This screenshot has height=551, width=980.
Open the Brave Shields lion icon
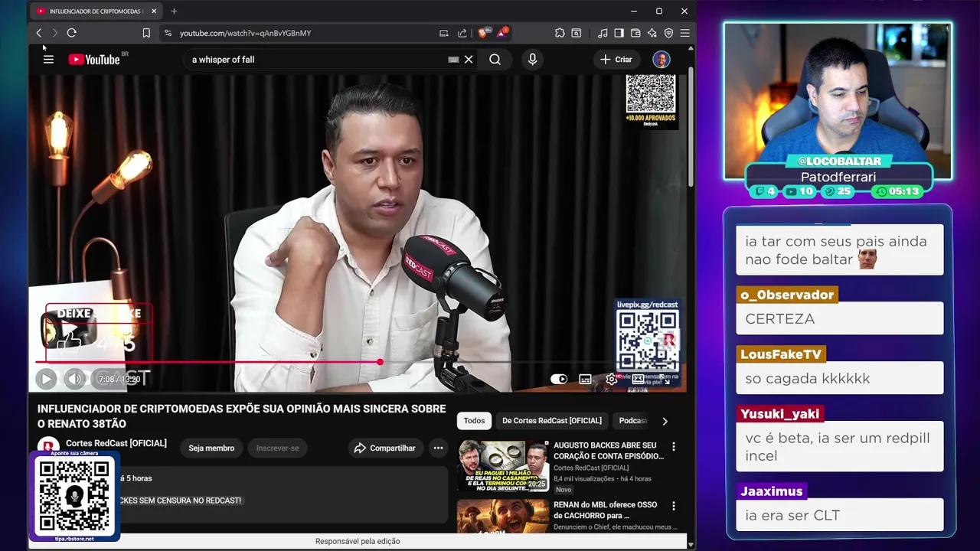pyautogui.click(x=482, y=33)
